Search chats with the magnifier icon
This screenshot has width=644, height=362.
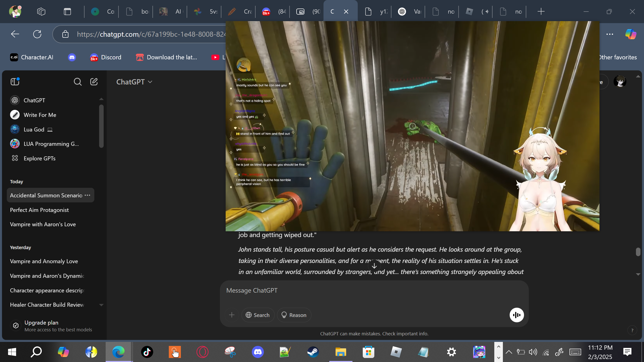click(77, 82)
